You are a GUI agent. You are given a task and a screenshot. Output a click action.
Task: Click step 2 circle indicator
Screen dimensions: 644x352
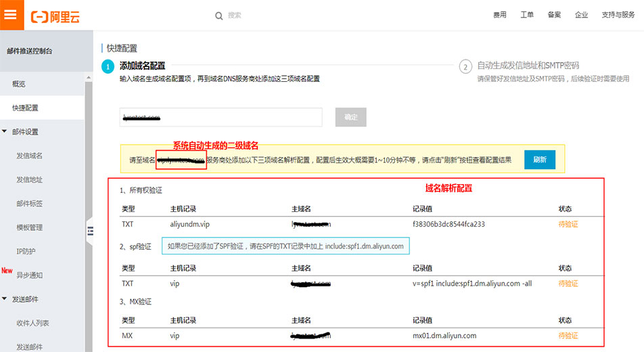pos(465,66)
